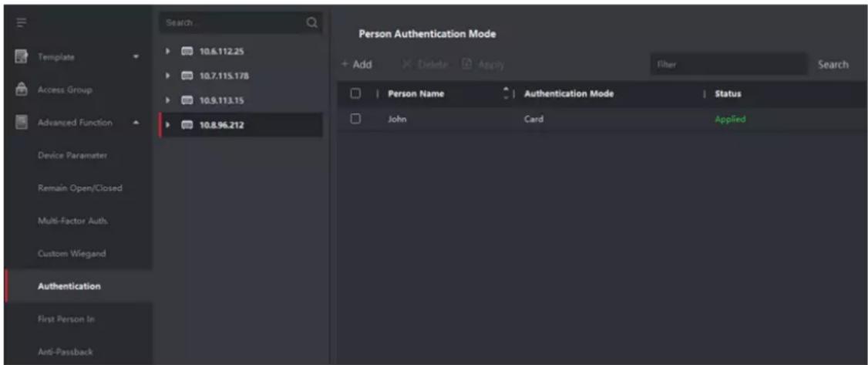The image size is (868, 365).
Task: Tick the checkbox for the John row
Action: click(355, 119)
